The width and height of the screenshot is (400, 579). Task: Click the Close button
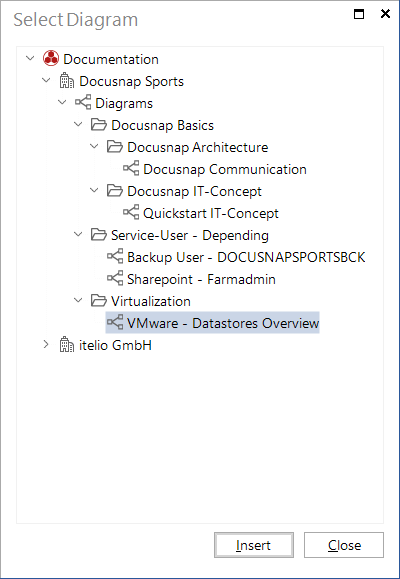[344, 545]
